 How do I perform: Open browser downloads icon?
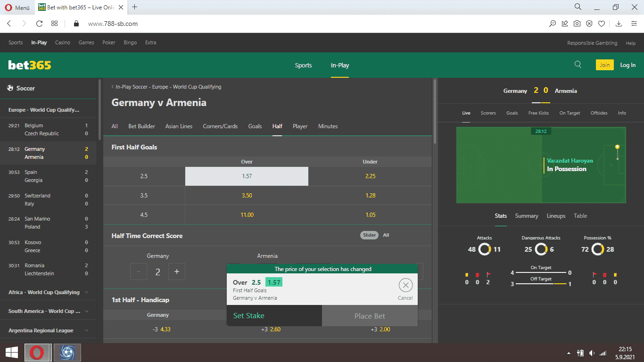[x=619, y=24]
